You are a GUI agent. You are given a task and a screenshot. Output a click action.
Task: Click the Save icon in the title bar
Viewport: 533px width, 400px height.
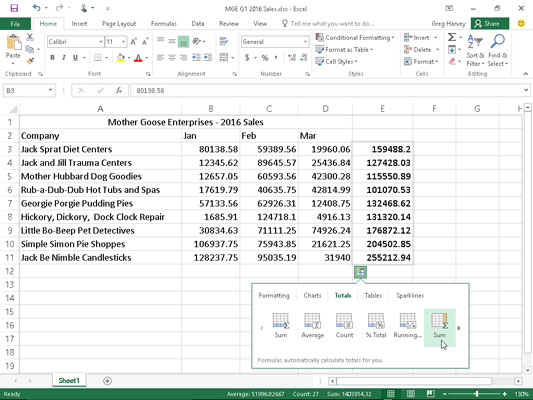tap(14, 8)
